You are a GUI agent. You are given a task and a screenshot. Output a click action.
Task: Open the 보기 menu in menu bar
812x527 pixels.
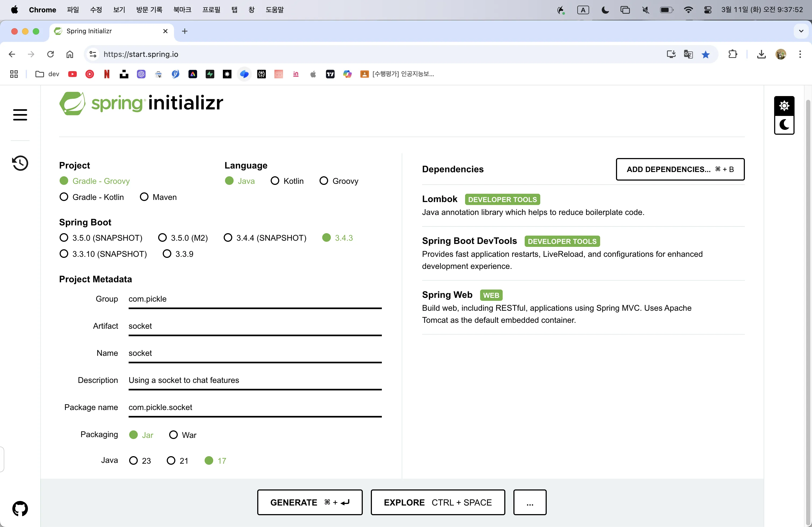pyautogui.click(x=119, y=10)
